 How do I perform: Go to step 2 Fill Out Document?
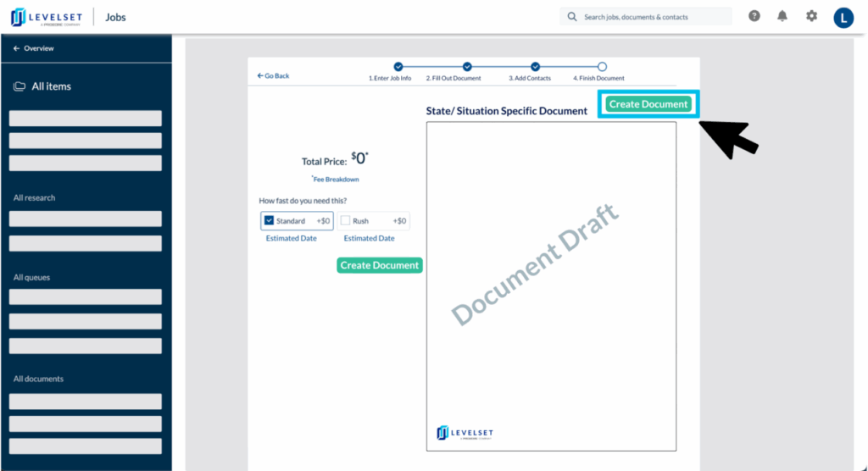coord(466,67)
